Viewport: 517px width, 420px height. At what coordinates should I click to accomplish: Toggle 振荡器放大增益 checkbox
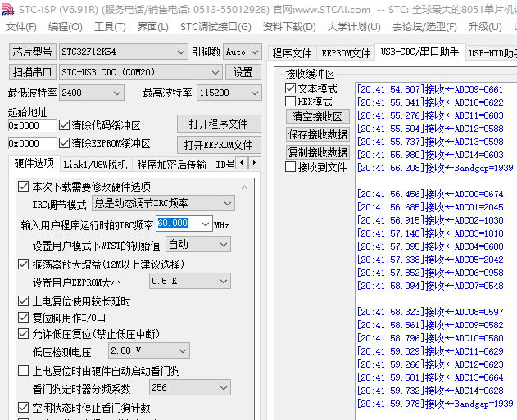(23, 264)
